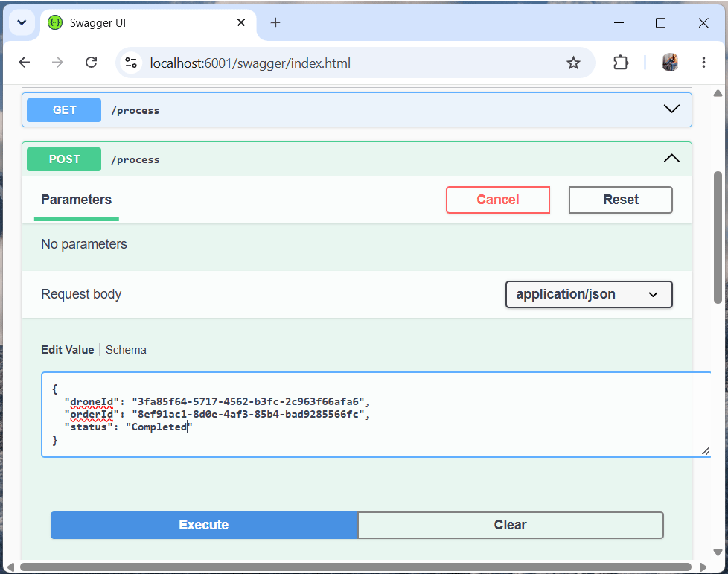
Task: Open a new browser tab
Action: coord(275,22)
